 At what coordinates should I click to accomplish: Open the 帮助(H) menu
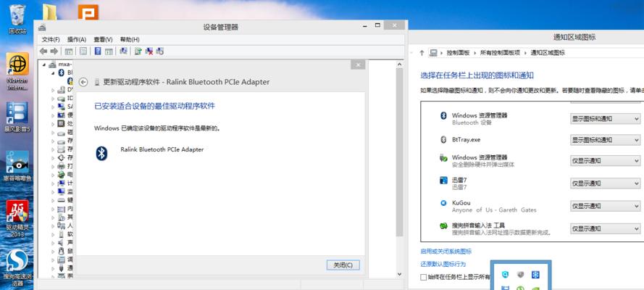(130, 39)
